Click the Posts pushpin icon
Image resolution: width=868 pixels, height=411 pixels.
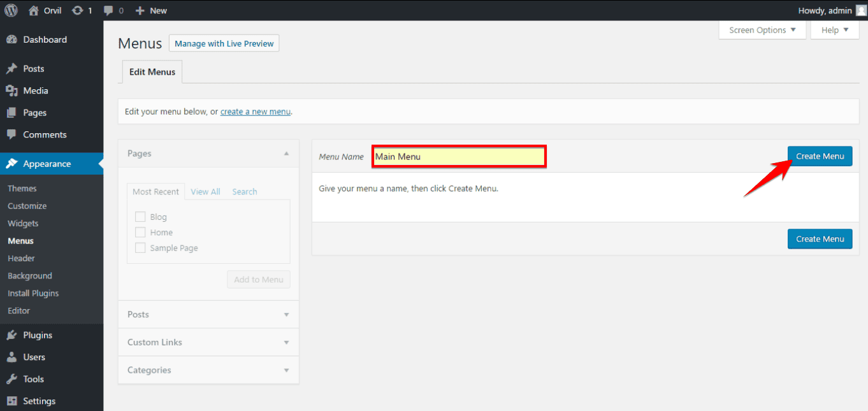pos(11,69)
